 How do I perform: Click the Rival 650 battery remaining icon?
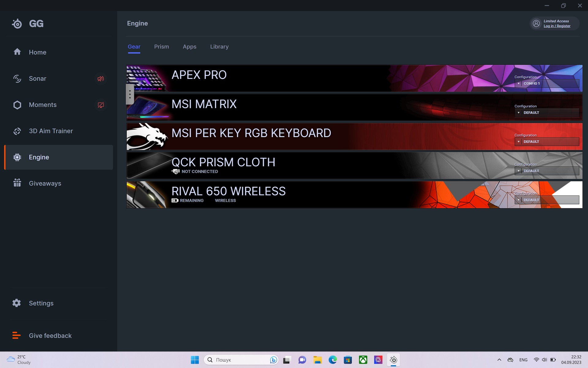click(x=175, y=201)
